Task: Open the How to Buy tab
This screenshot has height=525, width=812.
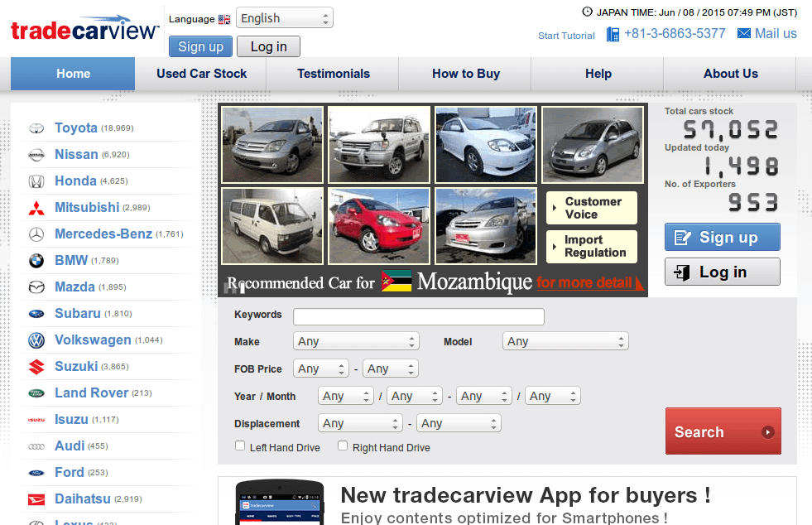Action: click(x=465, y=74)
